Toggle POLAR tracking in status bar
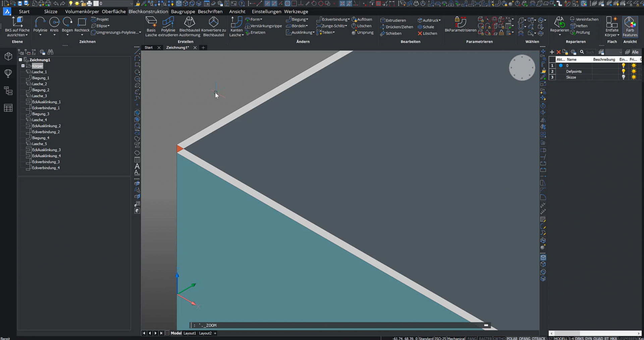The height and width of the screenshot is (340, 644). [512, 338]
